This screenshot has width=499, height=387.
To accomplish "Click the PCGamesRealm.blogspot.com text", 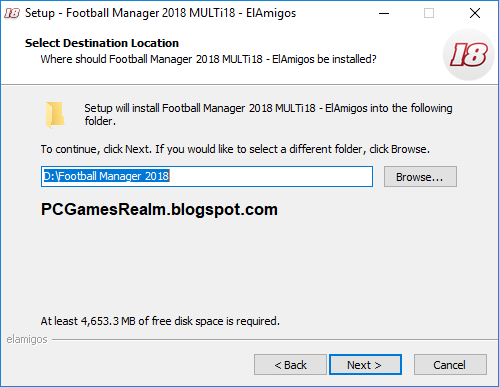I will [x=159, y=210].
